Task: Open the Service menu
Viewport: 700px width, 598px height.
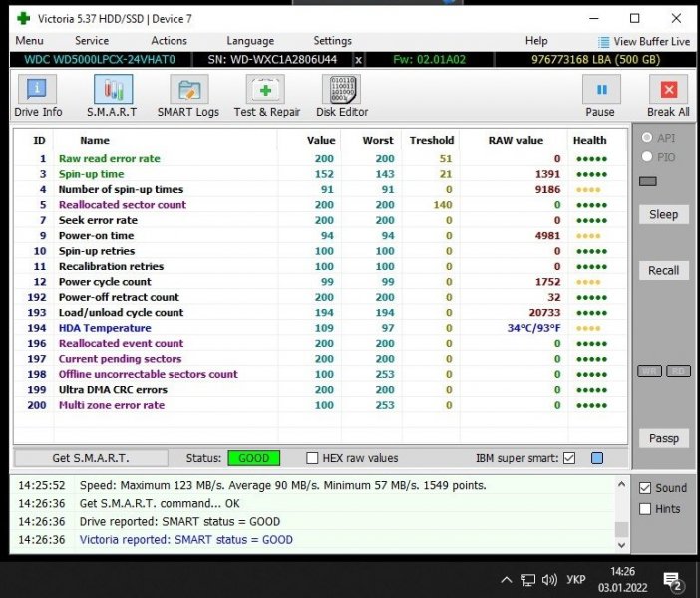Action: [x=92, y=41]
